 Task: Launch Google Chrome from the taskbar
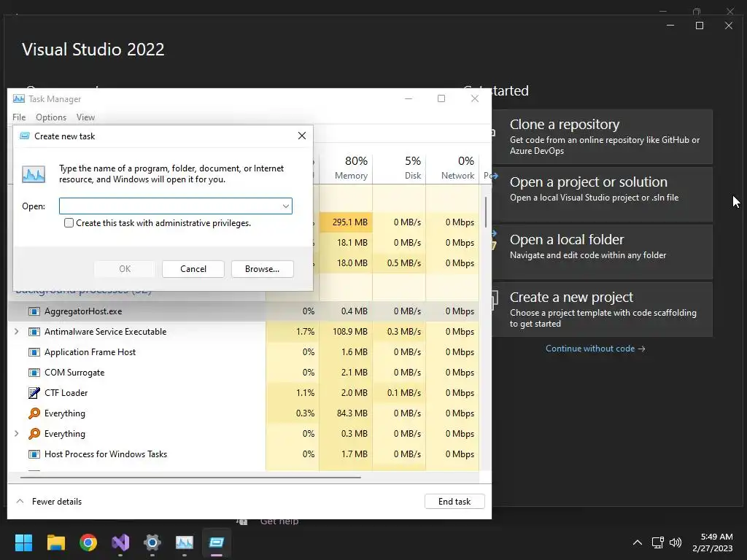88,542
